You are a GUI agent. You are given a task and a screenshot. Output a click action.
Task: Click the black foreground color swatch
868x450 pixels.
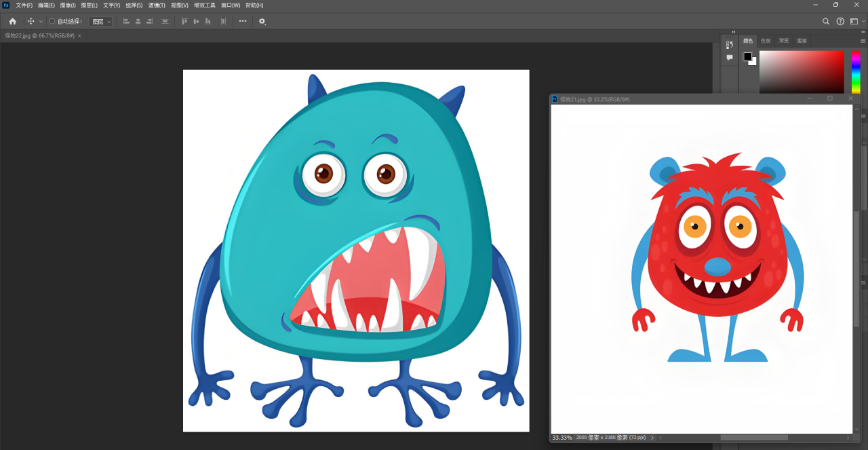pos(747,56)
